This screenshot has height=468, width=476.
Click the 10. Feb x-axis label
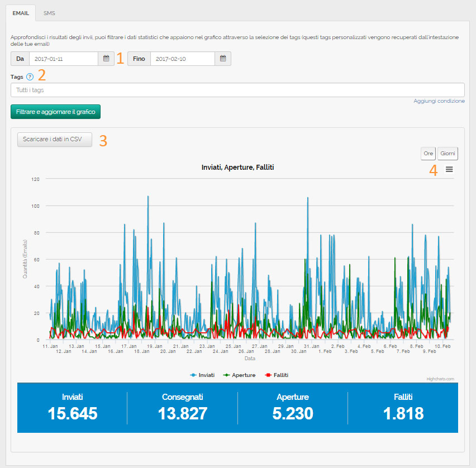pyautogui.click(x=442, y=346)
